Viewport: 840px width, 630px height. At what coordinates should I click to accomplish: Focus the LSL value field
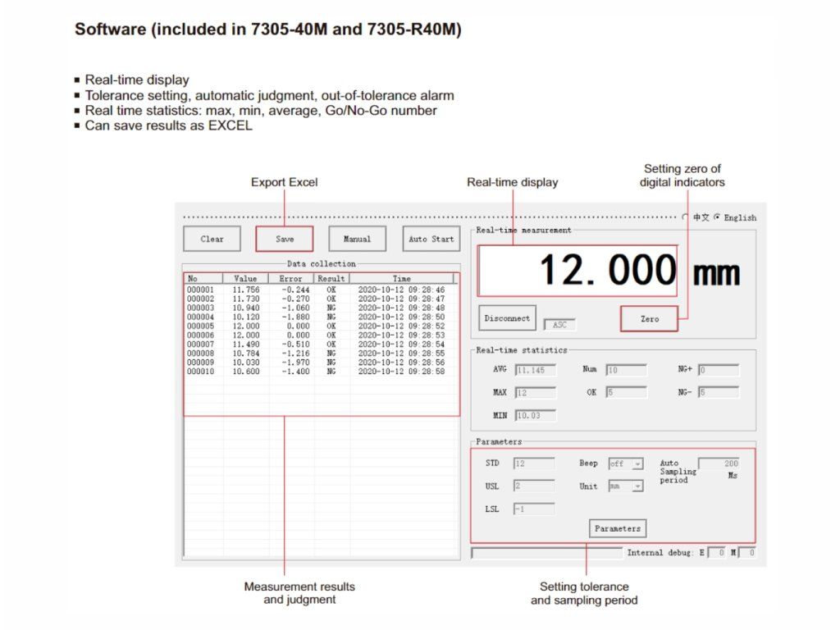pyautogui.click(x=534, y=509)
